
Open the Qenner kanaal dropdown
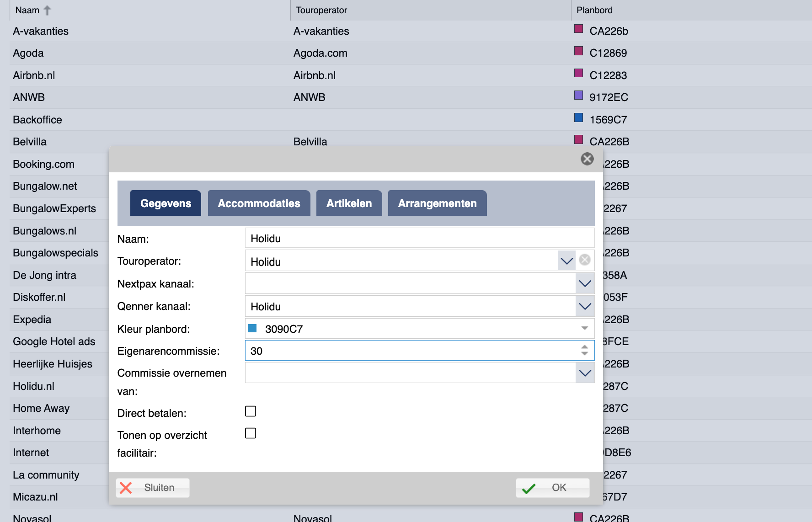[585, 306]
